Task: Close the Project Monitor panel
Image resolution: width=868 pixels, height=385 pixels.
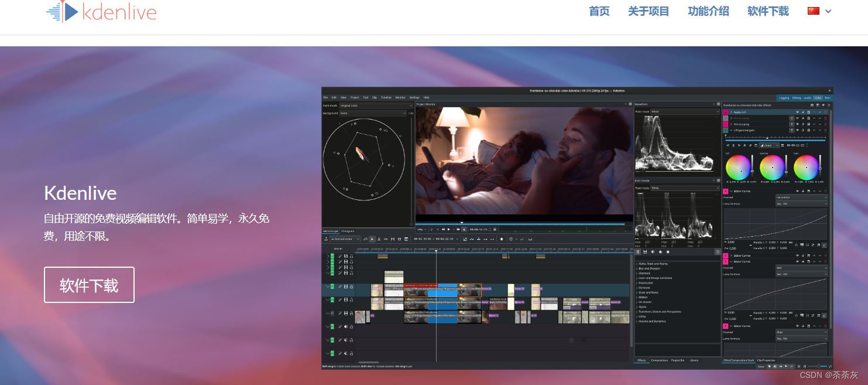Action: [x=630, y=104]
